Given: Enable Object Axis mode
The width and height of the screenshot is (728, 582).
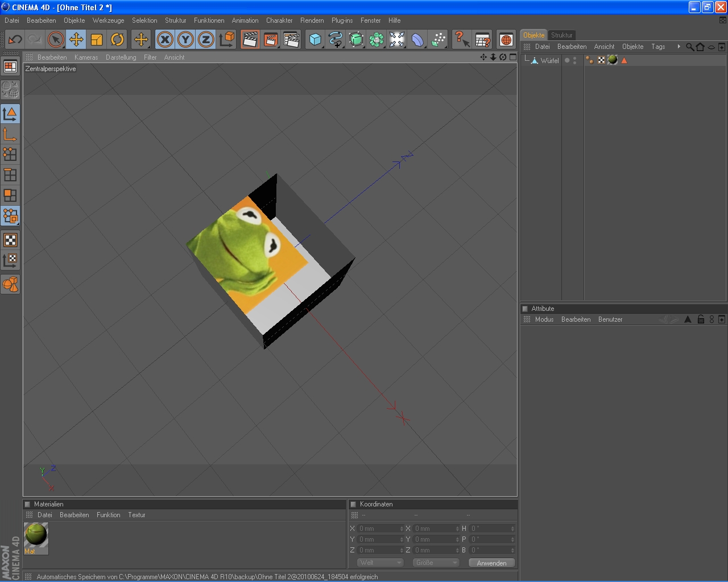Looking at the screenshot, I should point(10,134).
